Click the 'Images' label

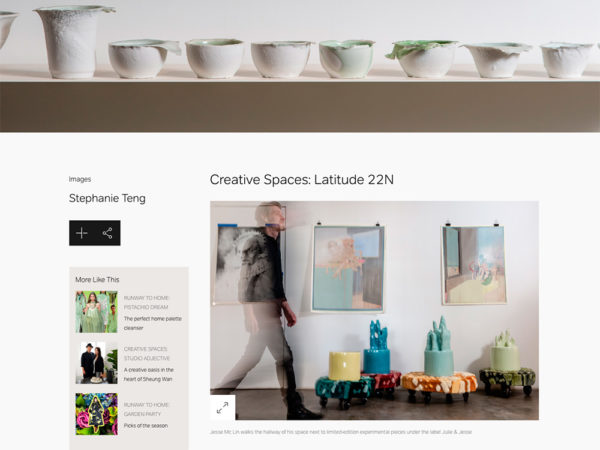coord(80,179)
